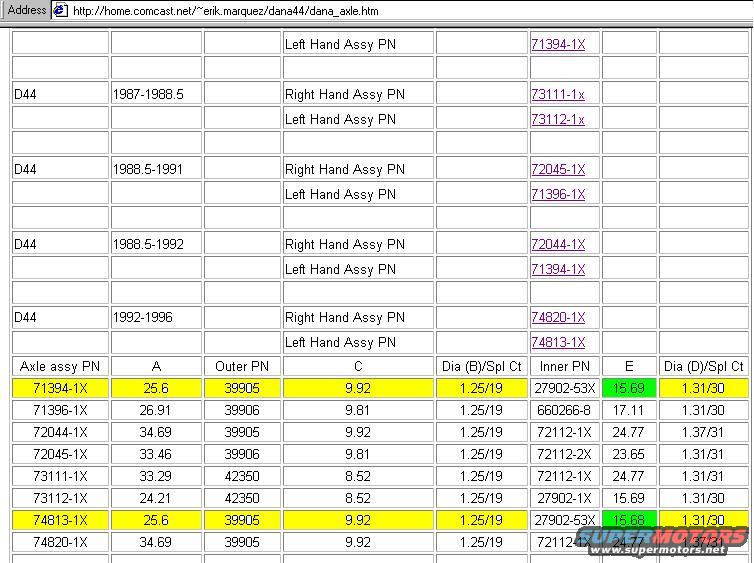754x563 pixels.
Task: Open the 73112-1x part number link
Action: point(557,119)
